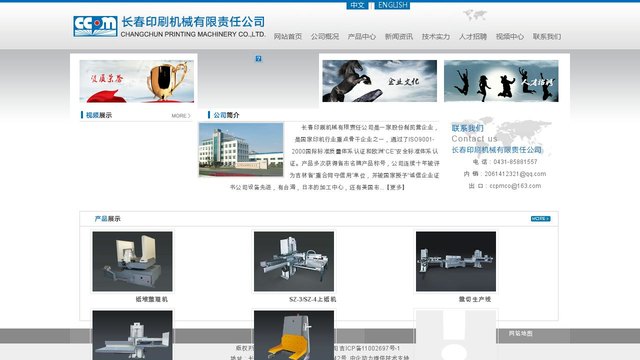Click the internal sales email 2061412321@qq.com
Screen dimensions: 640x360
click(515, 174)
